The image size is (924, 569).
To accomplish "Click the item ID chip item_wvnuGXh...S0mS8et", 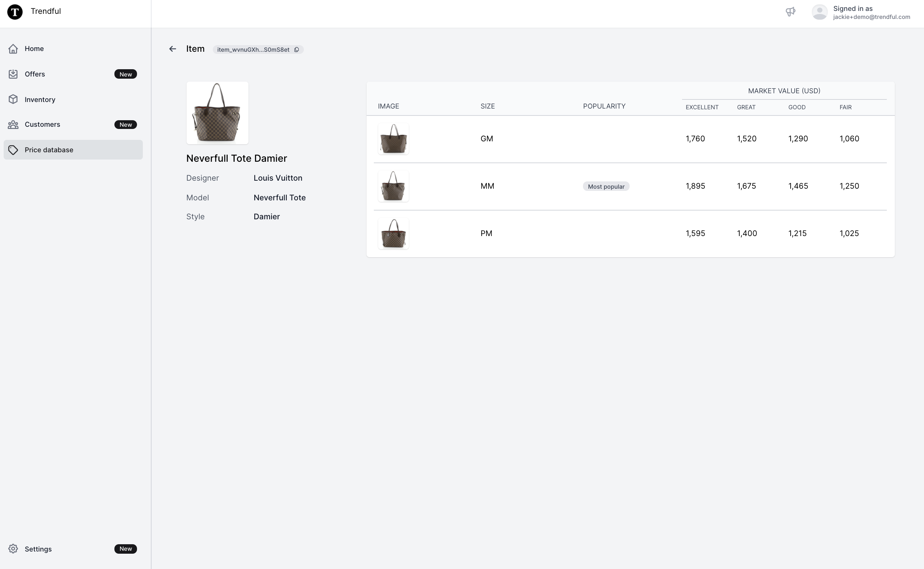I will 258,50.
